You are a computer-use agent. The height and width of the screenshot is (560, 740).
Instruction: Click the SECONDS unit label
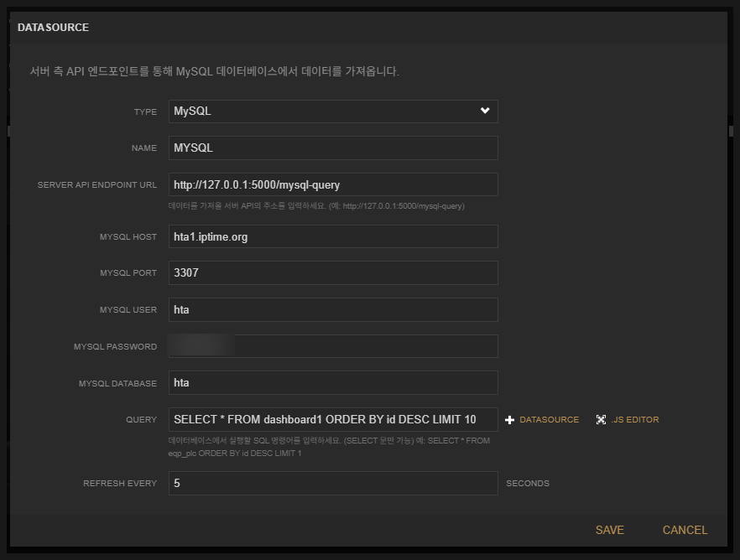click(528, 483)
